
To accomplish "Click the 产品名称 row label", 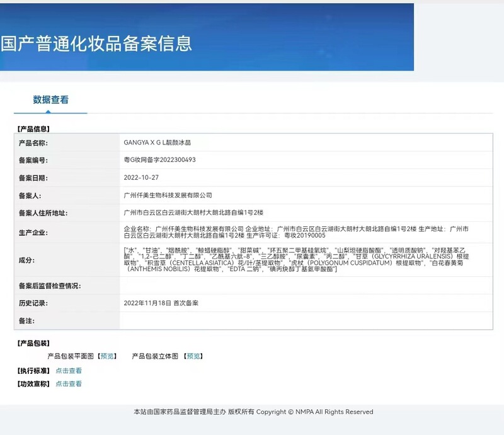I will click(33, 143).
